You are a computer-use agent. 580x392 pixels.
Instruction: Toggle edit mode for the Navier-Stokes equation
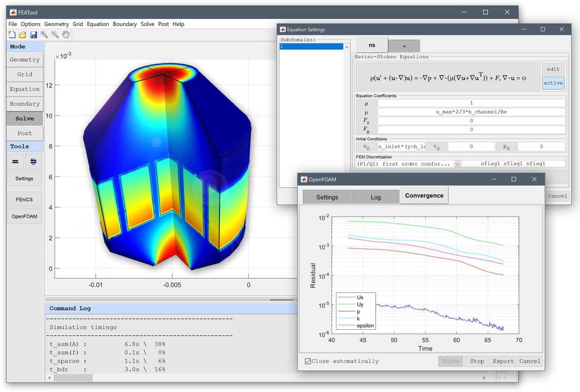pos(553,69)
